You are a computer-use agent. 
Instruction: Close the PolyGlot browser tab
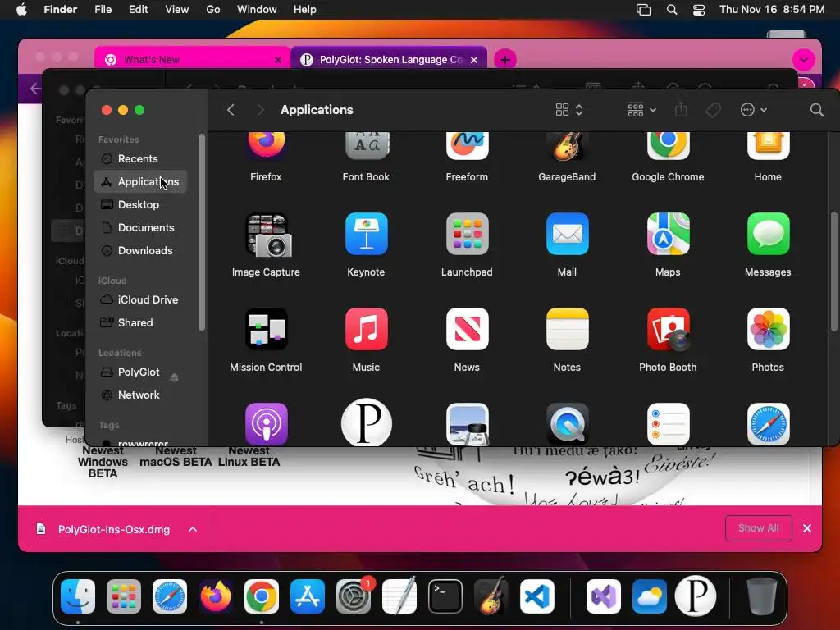coord(474,59)
